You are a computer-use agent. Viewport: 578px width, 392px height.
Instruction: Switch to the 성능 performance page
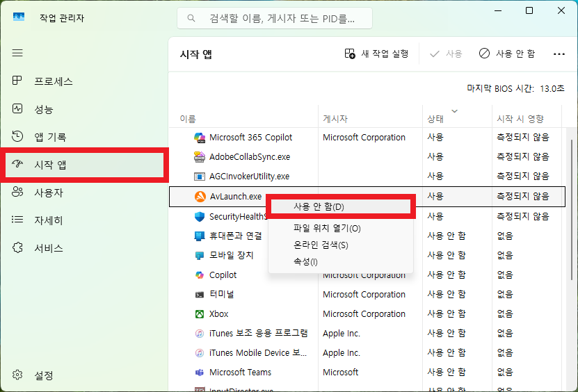coord(84,109)
